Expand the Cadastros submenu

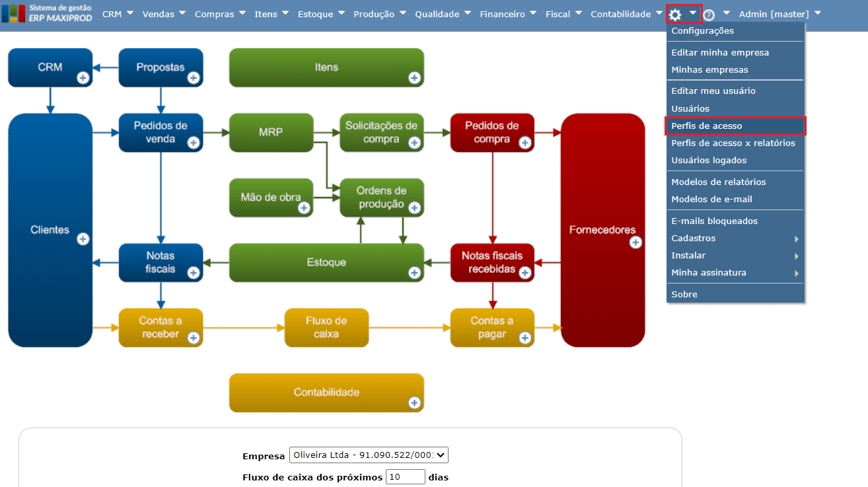(736, 238)
